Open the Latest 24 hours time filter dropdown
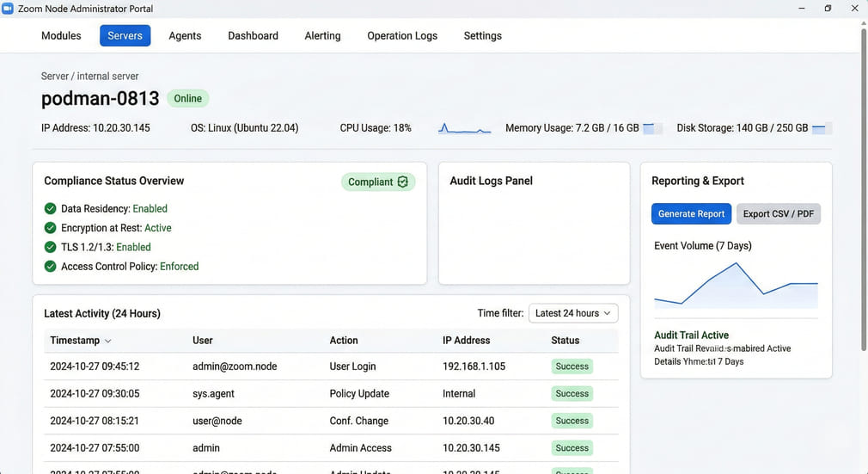Screen dimensions: 868x474 pos(573,313)
